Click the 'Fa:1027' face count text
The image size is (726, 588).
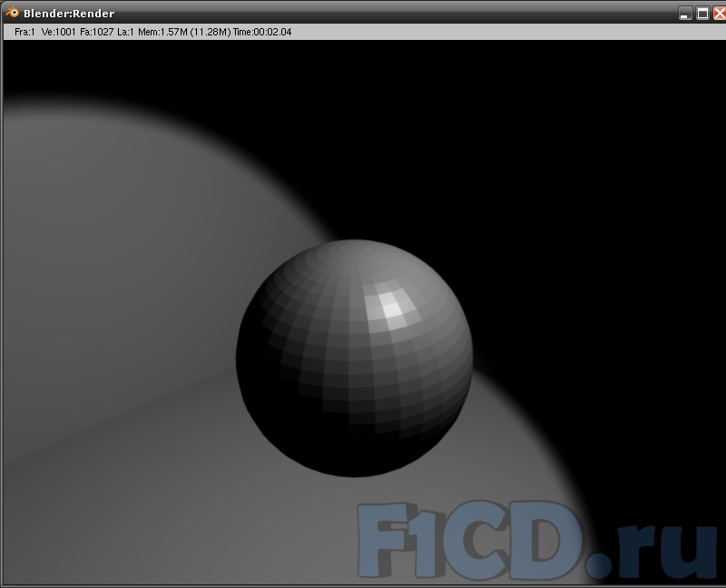97,32
